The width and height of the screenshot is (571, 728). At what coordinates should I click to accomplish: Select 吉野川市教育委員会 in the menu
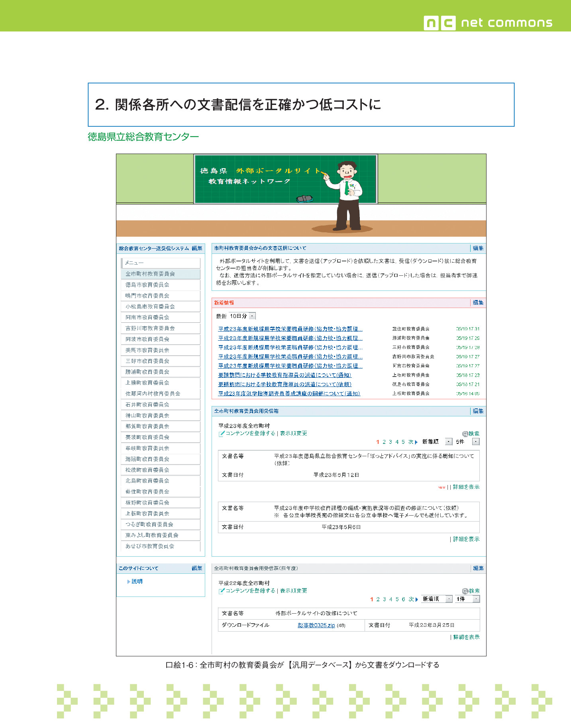tap(161, 328)
